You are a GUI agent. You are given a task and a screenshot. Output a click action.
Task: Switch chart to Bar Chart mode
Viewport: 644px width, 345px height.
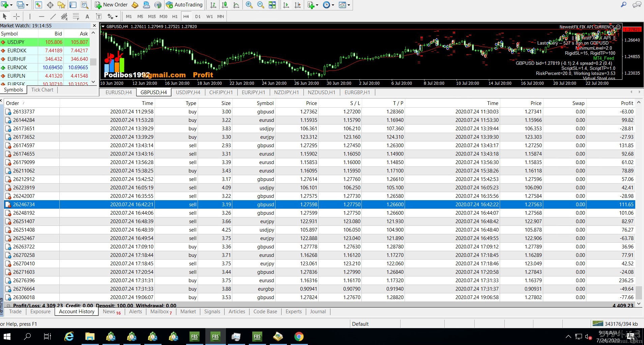[213, 5]
